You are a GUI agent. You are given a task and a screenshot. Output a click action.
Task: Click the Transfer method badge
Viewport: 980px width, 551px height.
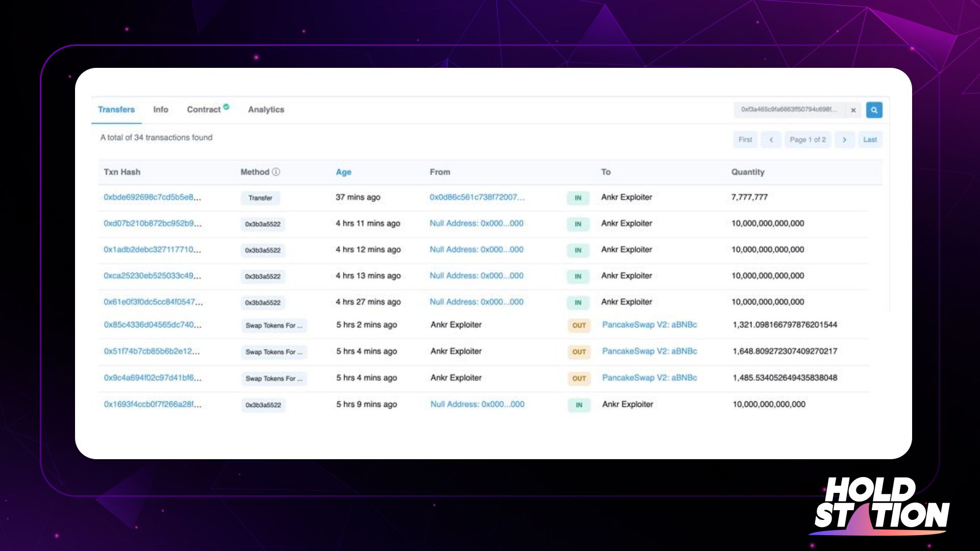[260, 198]
